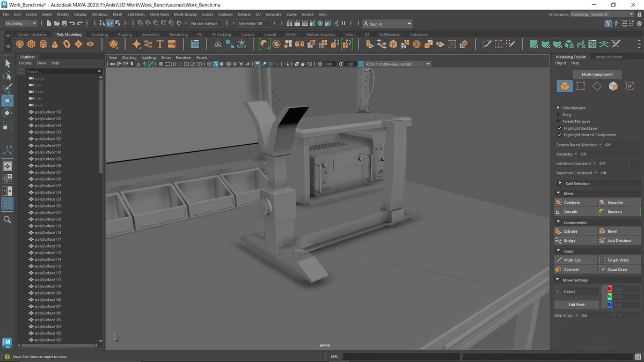This screenshot has height=362, width=644.
Task: Click the viewport gamma value field 1.00
Action: (349, 64)
